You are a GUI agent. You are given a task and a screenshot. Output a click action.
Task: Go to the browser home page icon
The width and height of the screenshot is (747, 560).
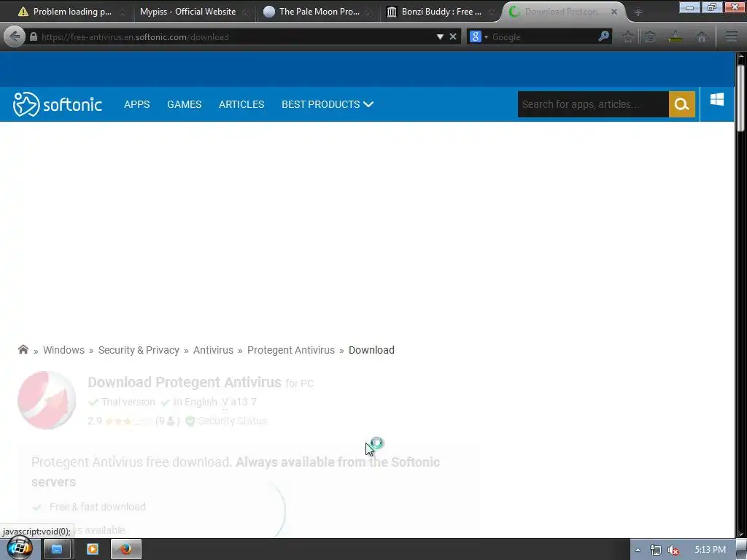(701, 36)
